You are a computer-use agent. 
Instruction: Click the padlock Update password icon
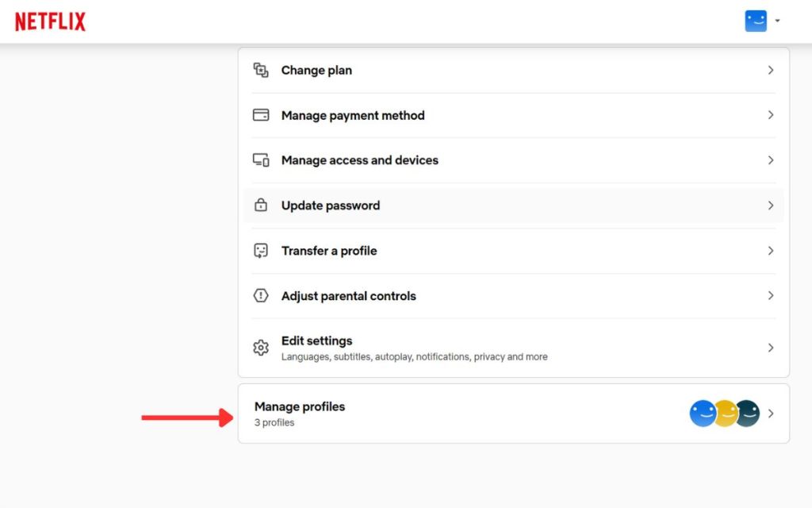coord(261,206)
